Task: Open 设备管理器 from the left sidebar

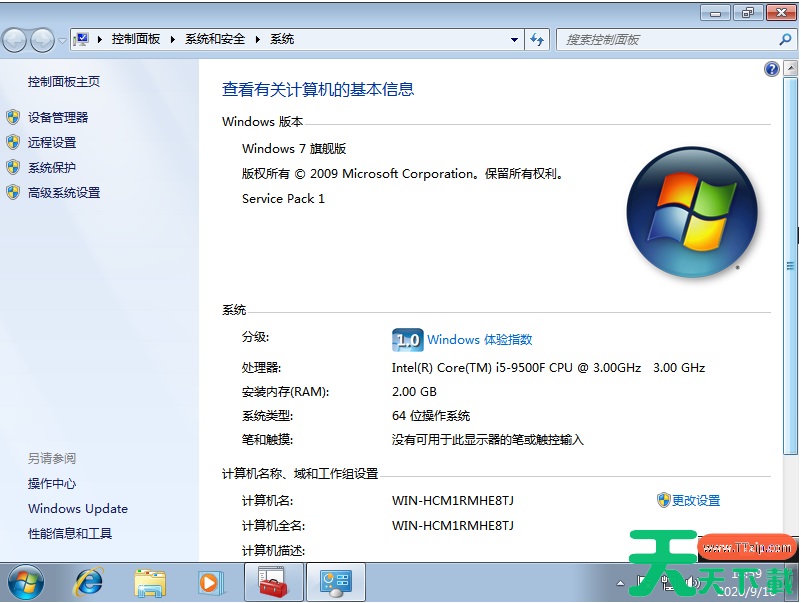Action: coord(58,117)
